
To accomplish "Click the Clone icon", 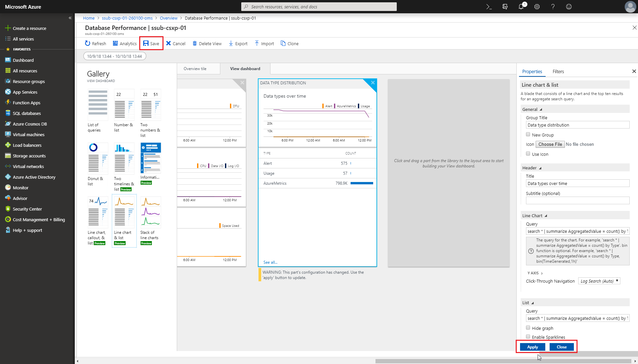I will coord(283,43).
